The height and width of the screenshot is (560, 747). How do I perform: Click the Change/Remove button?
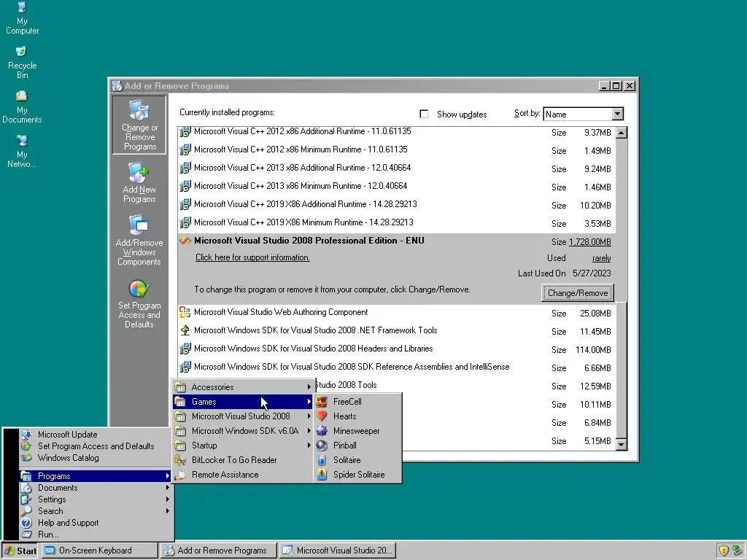click(578, 293)
